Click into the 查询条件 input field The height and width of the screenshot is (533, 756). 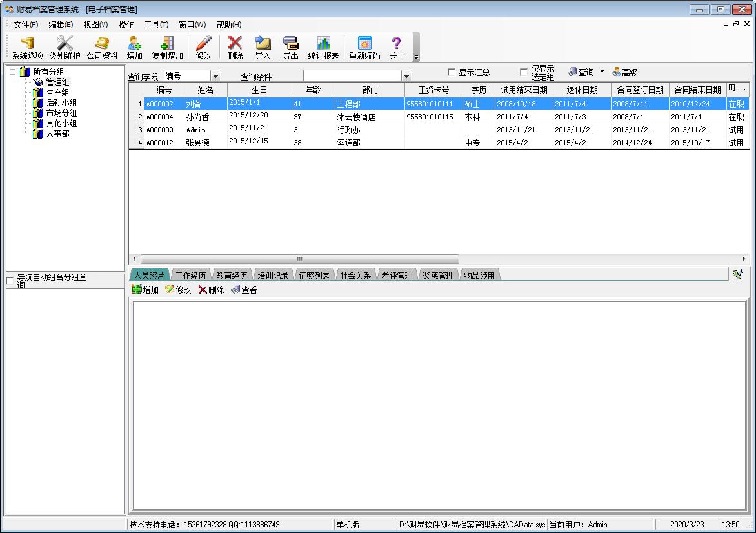coord(352,75)
